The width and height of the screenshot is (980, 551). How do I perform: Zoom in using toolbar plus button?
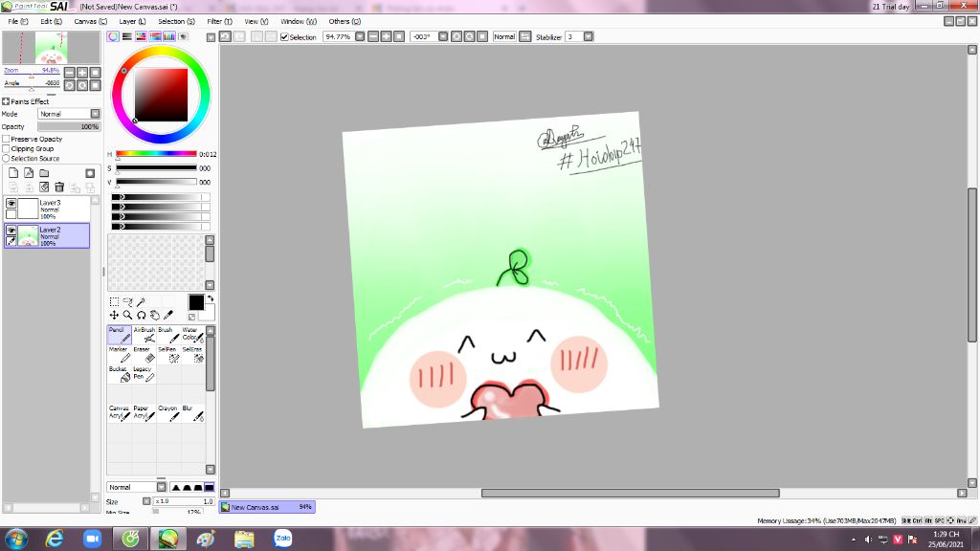coord(387,37)
